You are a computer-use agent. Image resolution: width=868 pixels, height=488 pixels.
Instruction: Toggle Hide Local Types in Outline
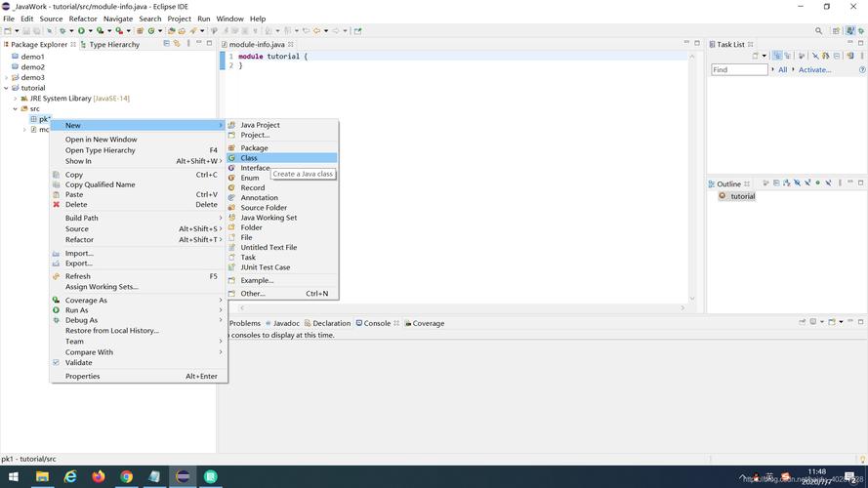coord(828,183)
